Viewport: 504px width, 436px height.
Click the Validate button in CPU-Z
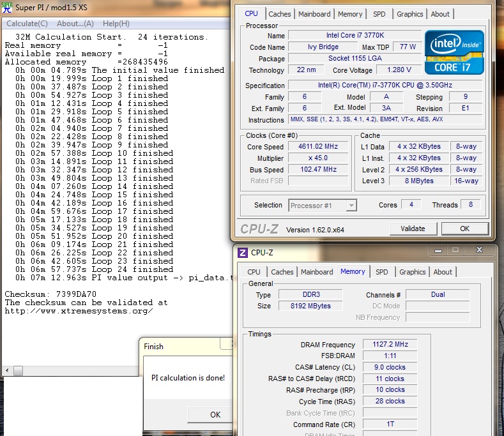413,229
